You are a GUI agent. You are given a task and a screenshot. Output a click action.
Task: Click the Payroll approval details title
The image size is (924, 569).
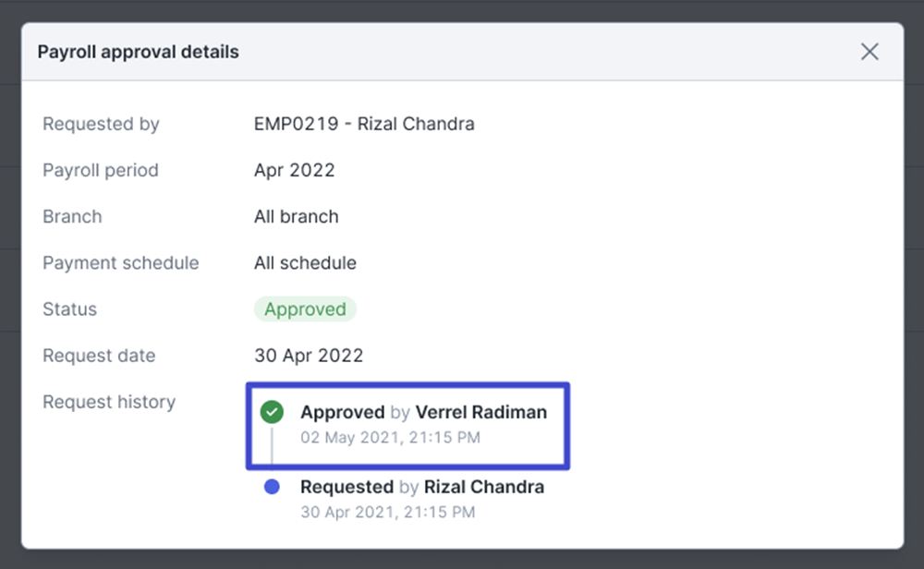click(139, 52)
